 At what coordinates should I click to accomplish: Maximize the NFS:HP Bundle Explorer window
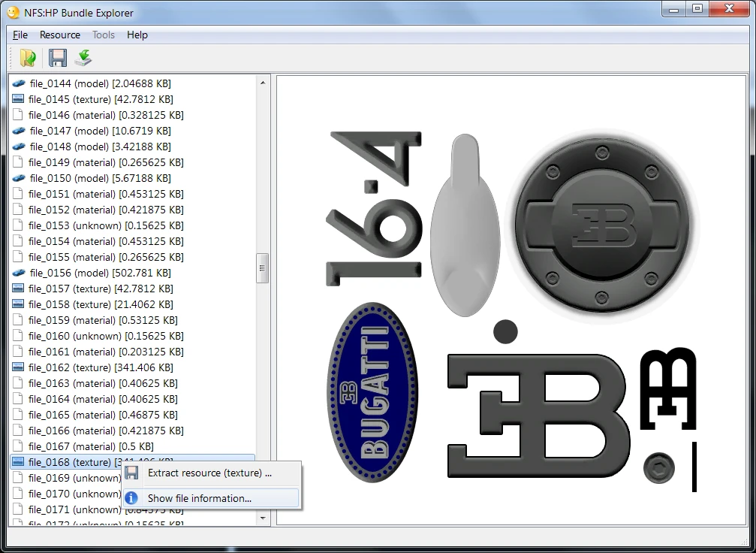[x=697, y=9]
